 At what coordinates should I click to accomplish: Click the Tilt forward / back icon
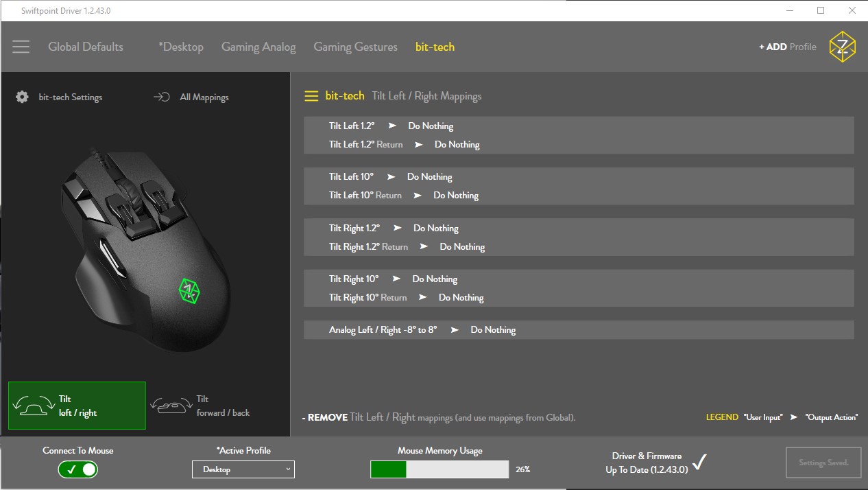(171, 406)
